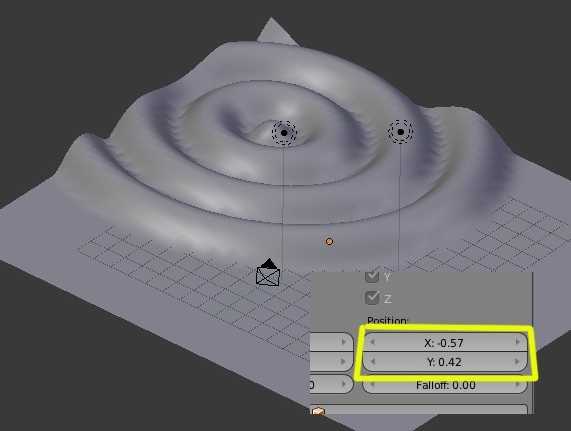Click the orange cube object icon

(x=318, y=411)
